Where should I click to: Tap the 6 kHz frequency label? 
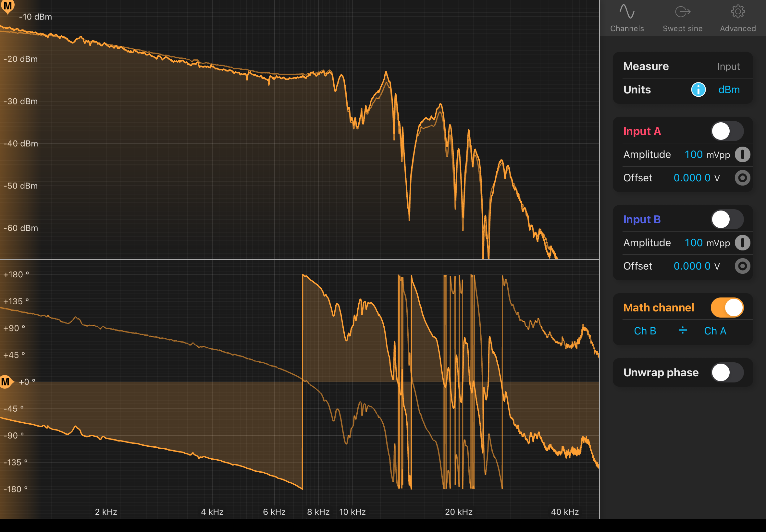click(x=274, y=512)
